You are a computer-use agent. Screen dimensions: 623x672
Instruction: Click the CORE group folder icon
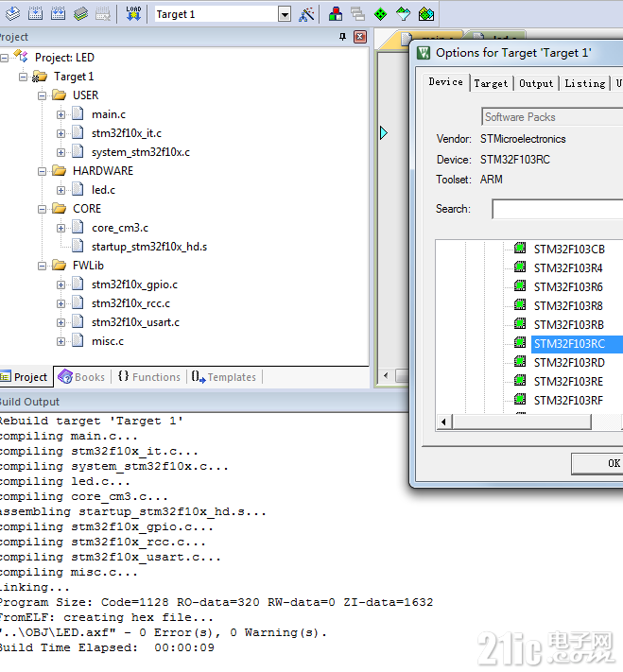point(60,208)
